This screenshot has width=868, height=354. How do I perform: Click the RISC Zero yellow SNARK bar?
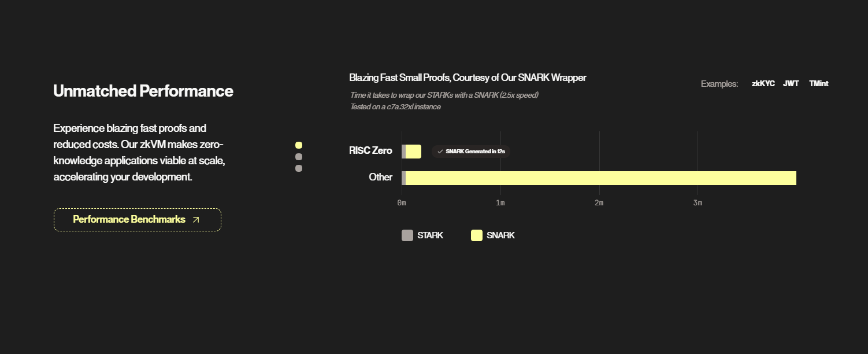413,152
